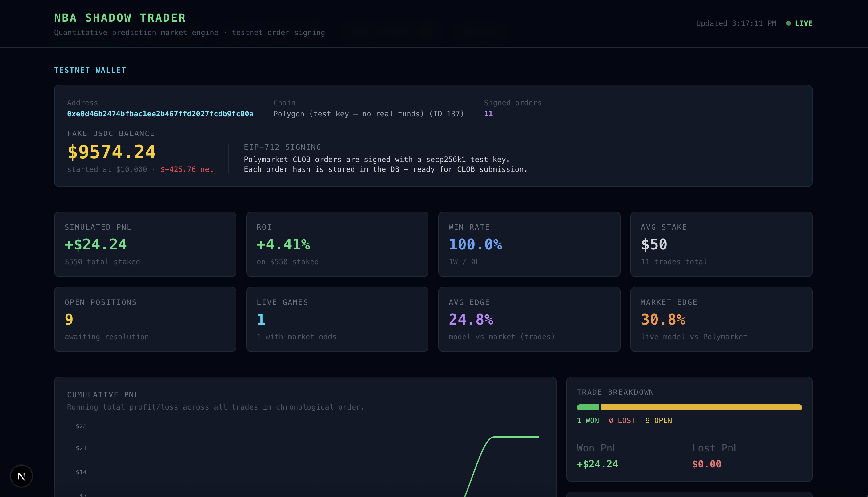The height and width of the screenshot is (497, 868).
Task: Click the cumulative PnL chart line
Action: coord(515,437)
